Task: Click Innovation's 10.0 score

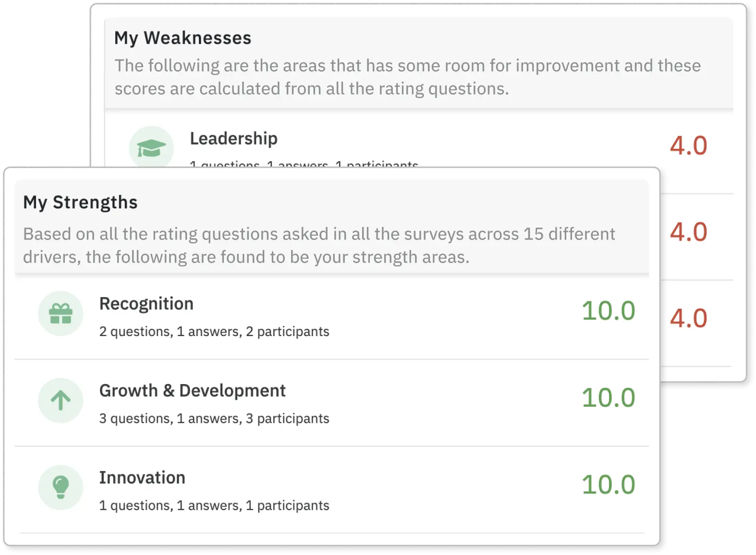Action: pos(609,486)
